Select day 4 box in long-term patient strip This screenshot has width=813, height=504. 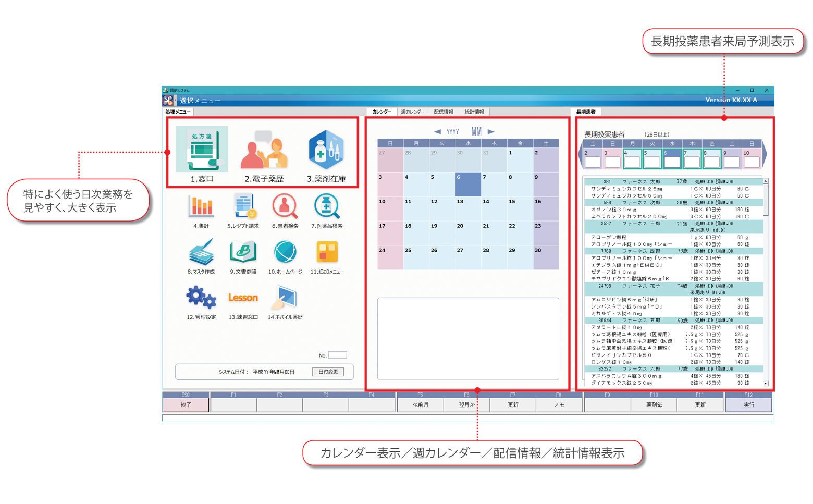pos(632,162)
